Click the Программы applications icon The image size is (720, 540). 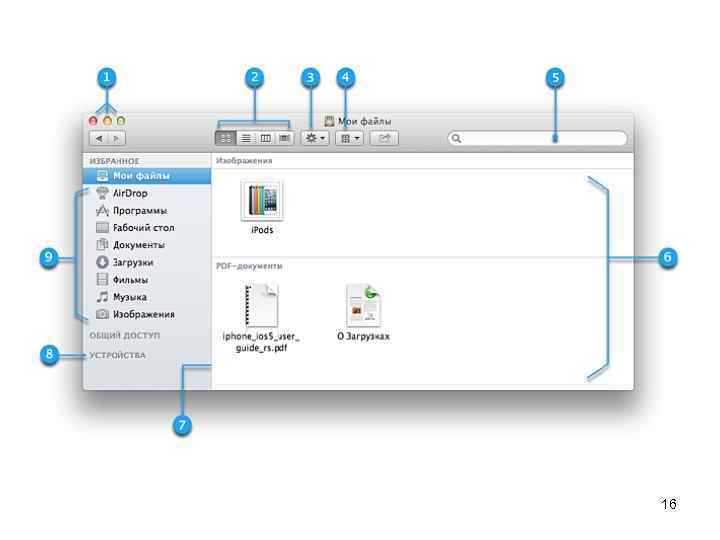tap(102, 211)
